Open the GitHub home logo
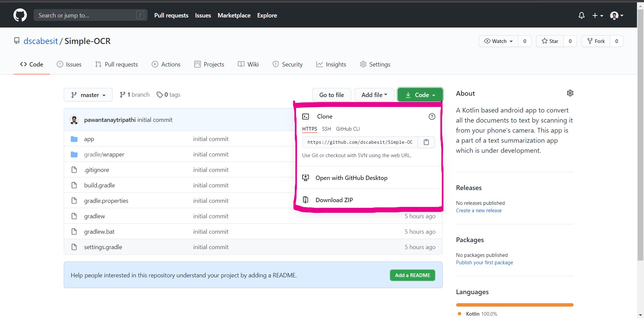Viewport: 644px width, 318px height. pyautogui.click(x=20, y=15)
